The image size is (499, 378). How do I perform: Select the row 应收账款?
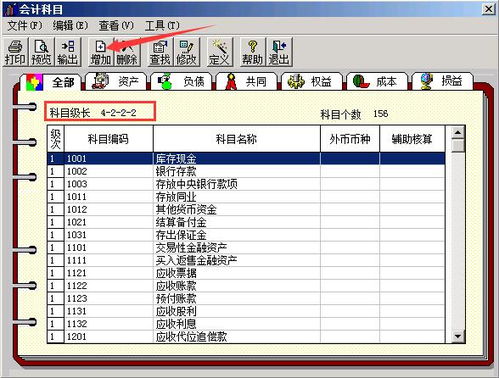(246, 286)
